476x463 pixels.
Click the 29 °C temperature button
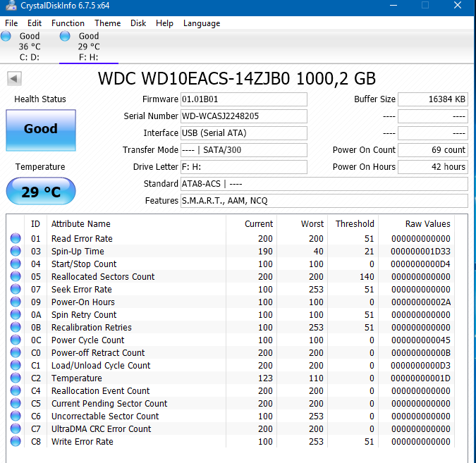pos(41,192)
